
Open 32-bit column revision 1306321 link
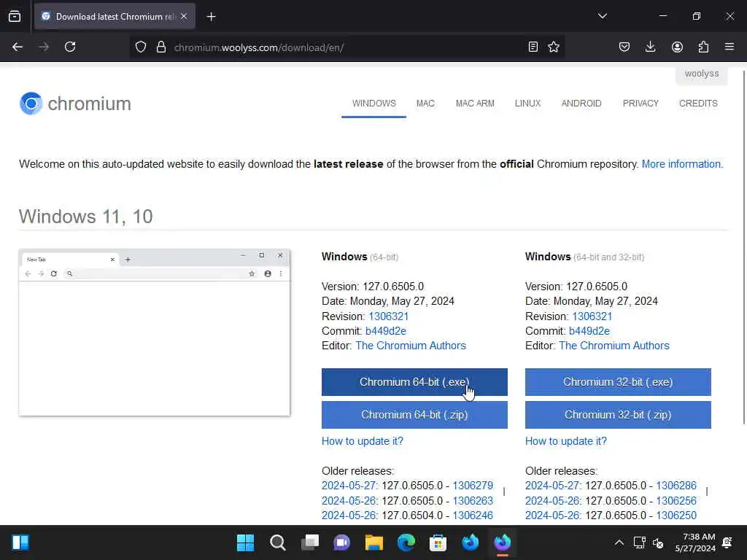(592, 316)
